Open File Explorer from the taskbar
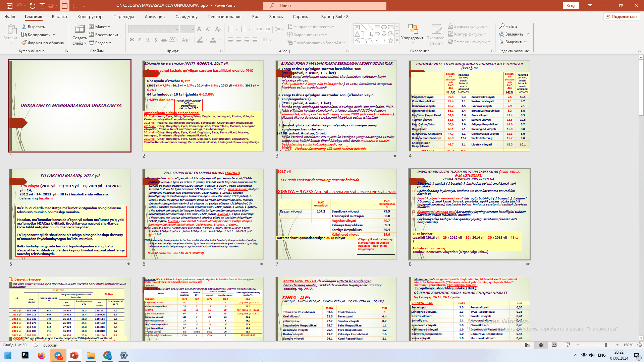The image size is (644, 362). [91, 355]
